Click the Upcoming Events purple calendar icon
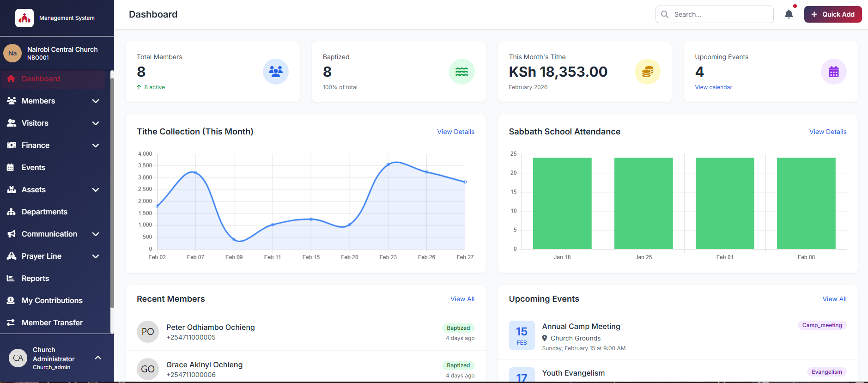 834,72
